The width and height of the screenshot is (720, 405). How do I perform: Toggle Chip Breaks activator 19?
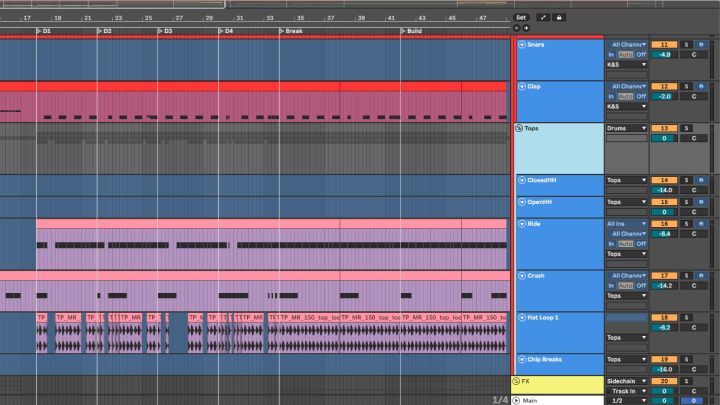coord(664,359)
